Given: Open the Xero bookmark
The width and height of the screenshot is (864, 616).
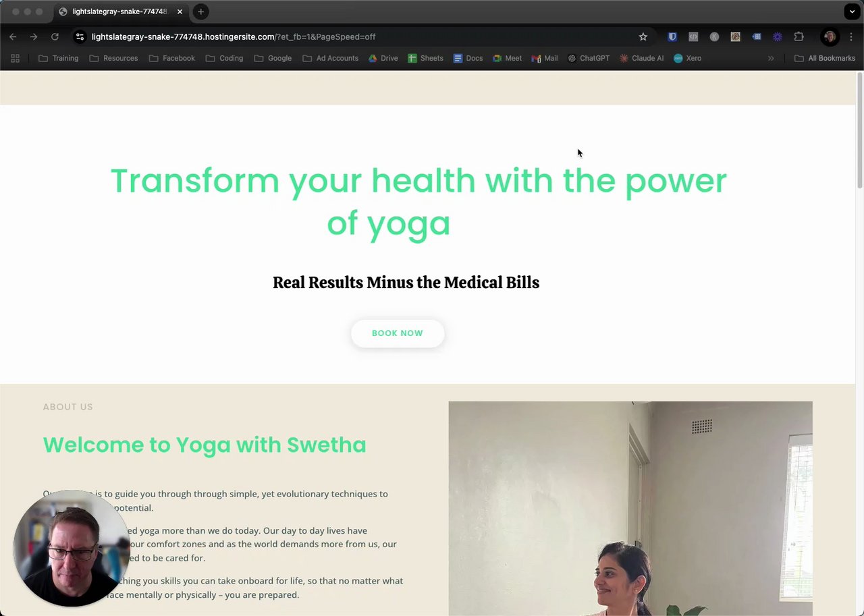Looking at the screenshot, I should click(687, 58).
